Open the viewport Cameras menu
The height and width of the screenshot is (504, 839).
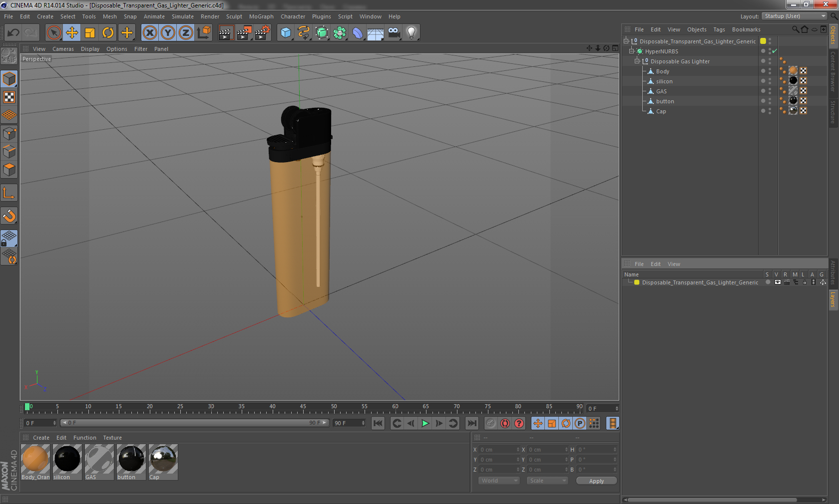pos(63,49)
